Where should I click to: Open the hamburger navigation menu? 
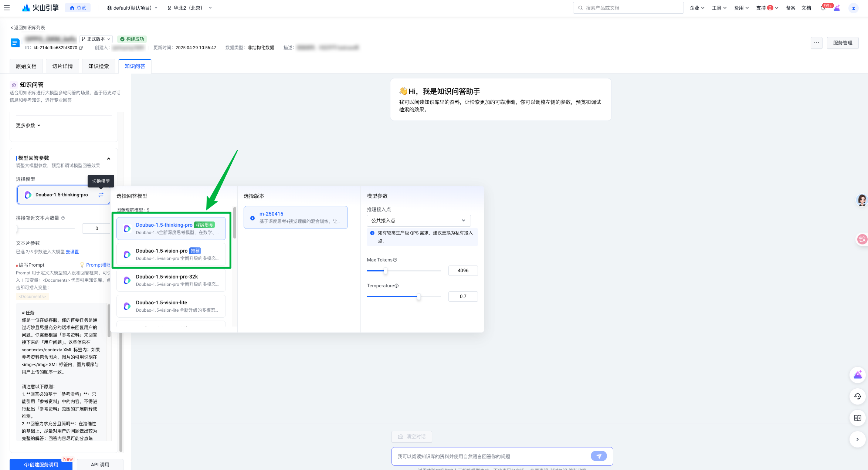[x=7, y=8]
